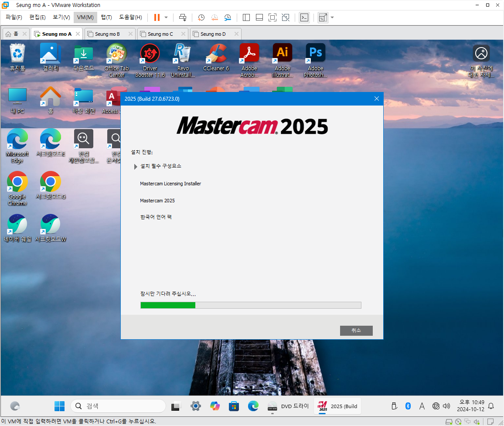Select the Mastercam Licensing Installer text
Image resolution: width=504 pixels, height=426 pixels.
point(170,184)
